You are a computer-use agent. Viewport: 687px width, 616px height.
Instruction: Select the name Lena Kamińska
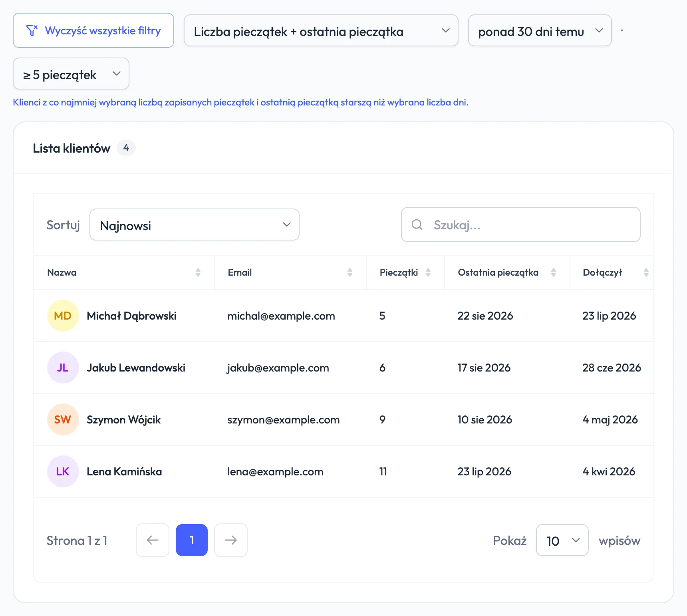click(x=124, y=471)
